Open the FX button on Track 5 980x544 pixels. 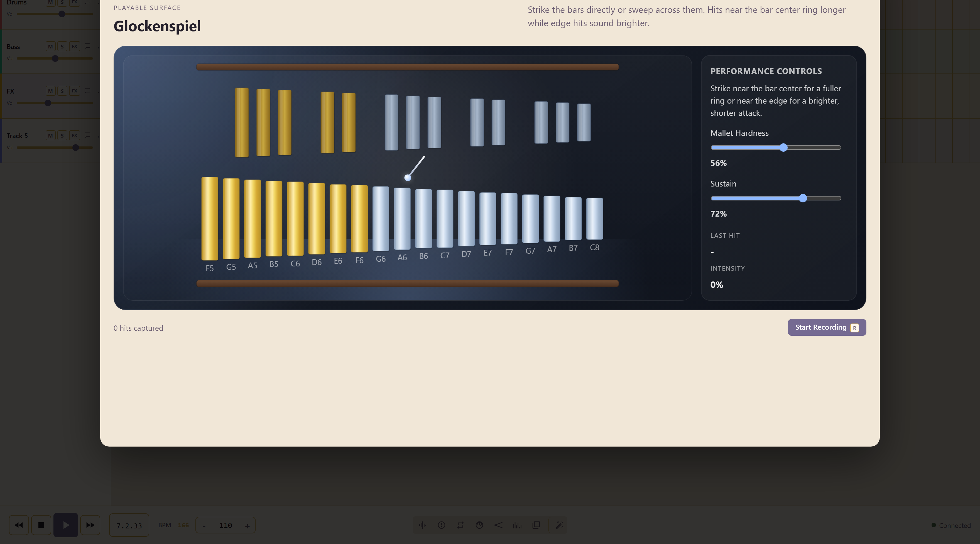(x=75, y=135)
